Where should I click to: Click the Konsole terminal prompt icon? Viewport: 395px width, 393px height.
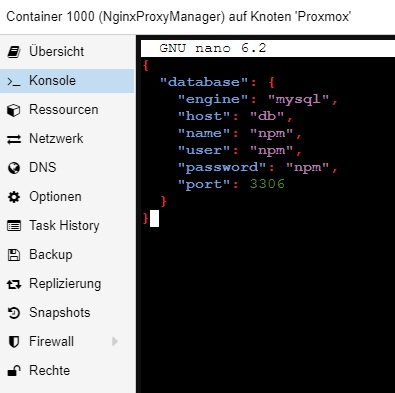point(14,81)
